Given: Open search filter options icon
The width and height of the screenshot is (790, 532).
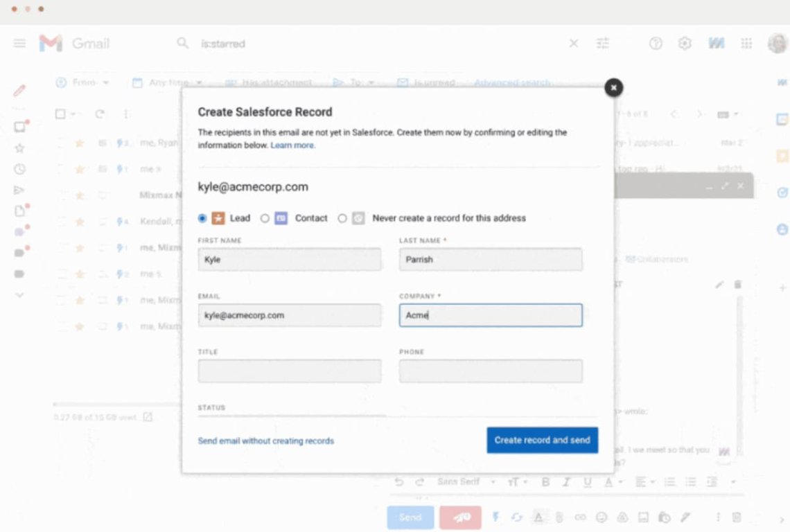Looking at the screenshot, I should [x=603, y=44].
